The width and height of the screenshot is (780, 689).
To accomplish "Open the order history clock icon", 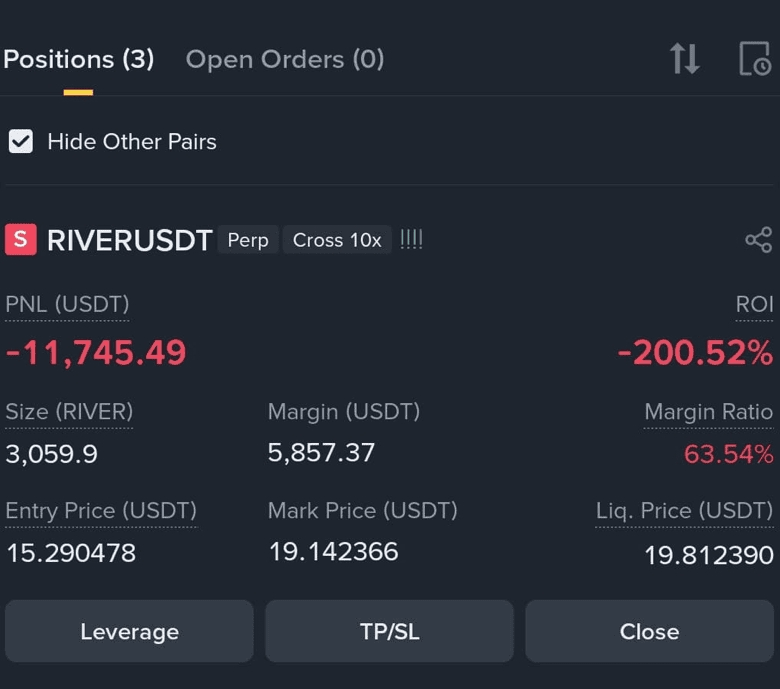I will 755,59.
